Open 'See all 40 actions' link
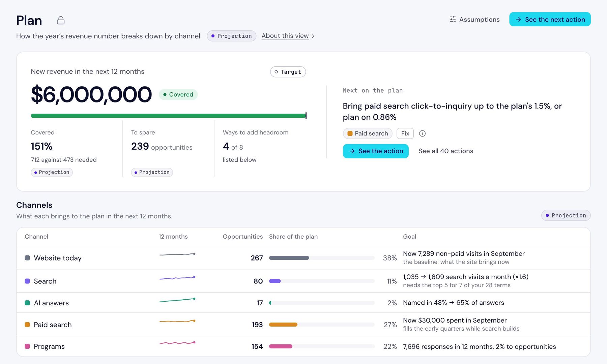The image size is (607, 364). 445,151
